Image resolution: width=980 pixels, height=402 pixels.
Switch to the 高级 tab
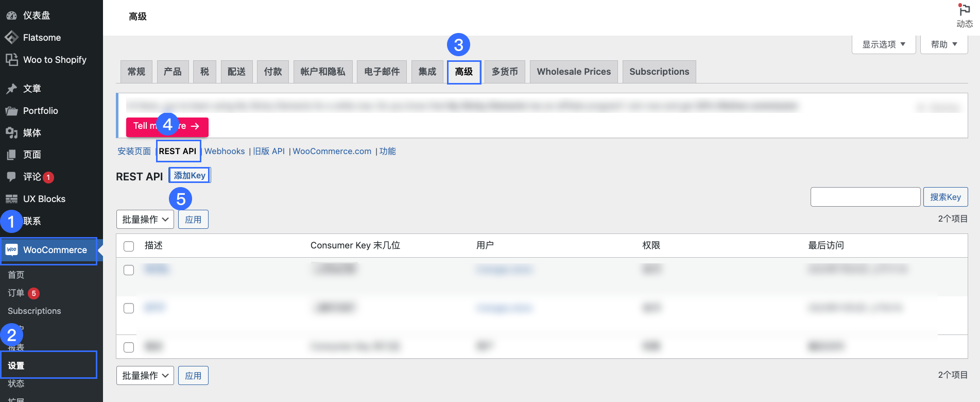464,72
